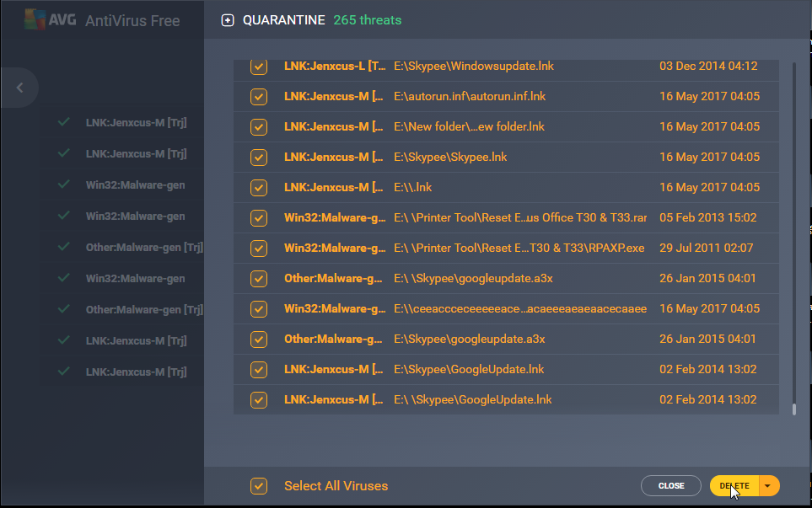Click the back chevron arrow in sidebar
Image resolution: width=812 pixels, height=508 pixels.
[x=19, y=88]
